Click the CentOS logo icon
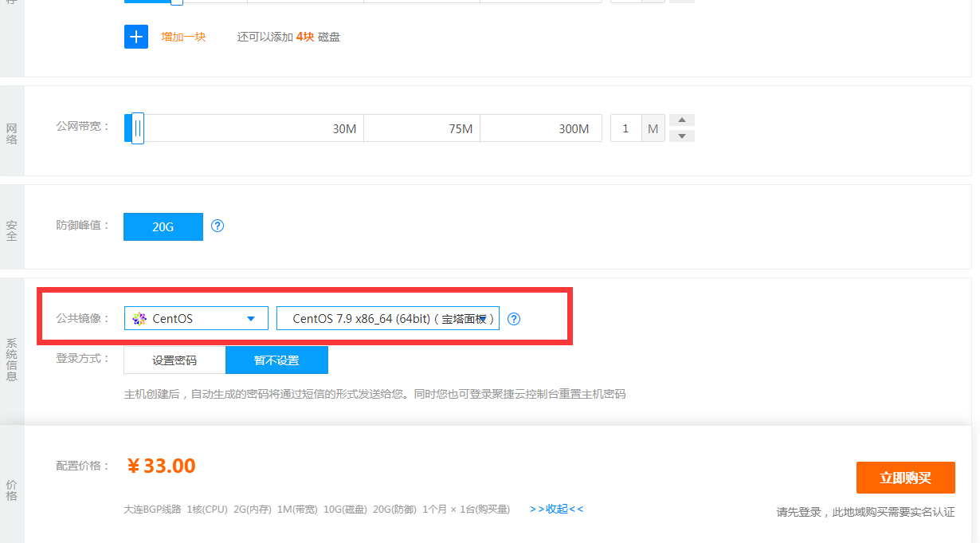 pos(139,318)
